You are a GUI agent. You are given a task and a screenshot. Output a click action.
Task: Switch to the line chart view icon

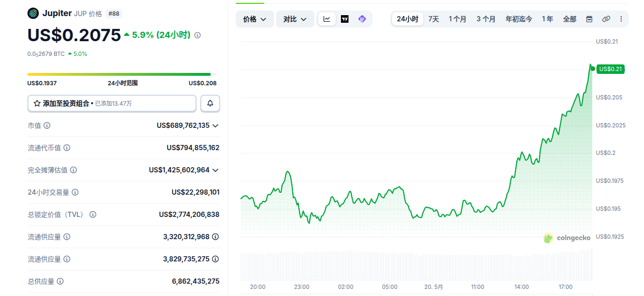327,19
